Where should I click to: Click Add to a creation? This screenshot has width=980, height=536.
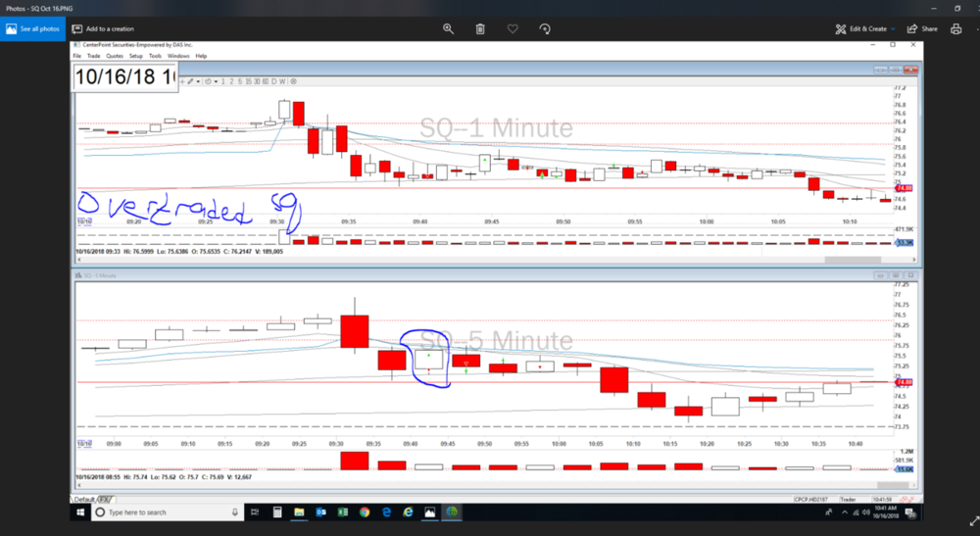pos(102,29)
